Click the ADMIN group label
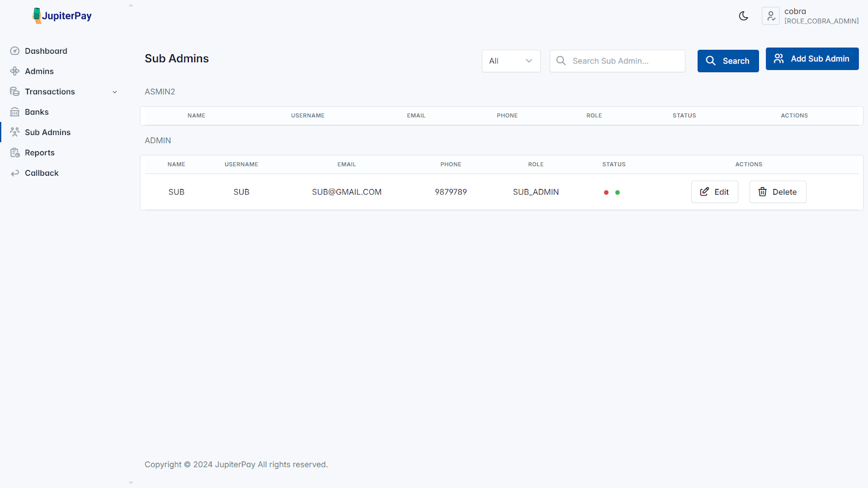The image size is (868, 488). (x=158, y=140)
